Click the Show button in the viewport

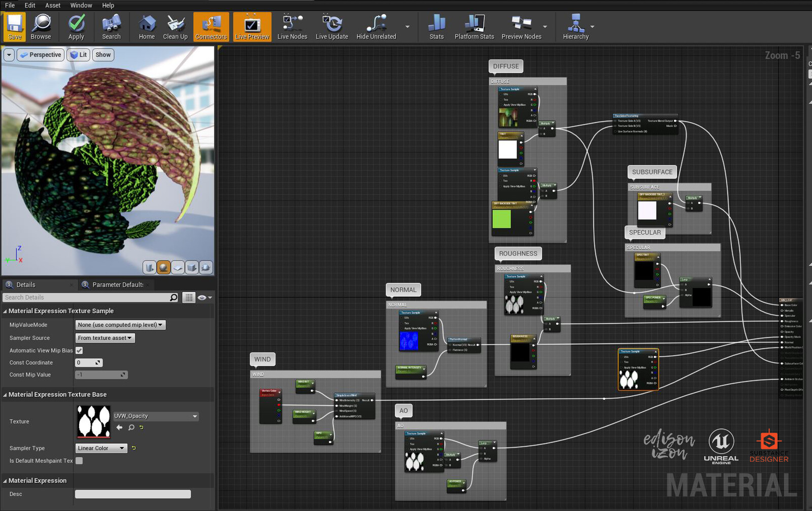[x=103, y=54]
